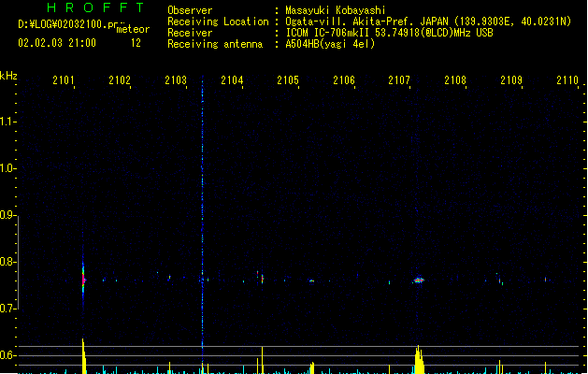Screen dimensions: 588x374
Task: Click the 2102 time axis label
Action: (x=120, y=79)
